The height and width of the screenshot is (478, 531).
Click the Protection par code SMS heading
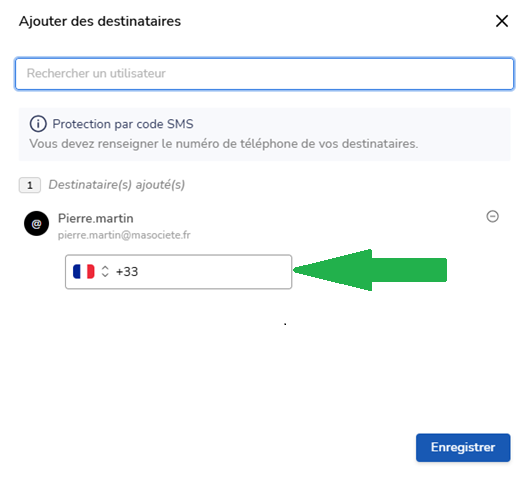click(x=123, y=124)
